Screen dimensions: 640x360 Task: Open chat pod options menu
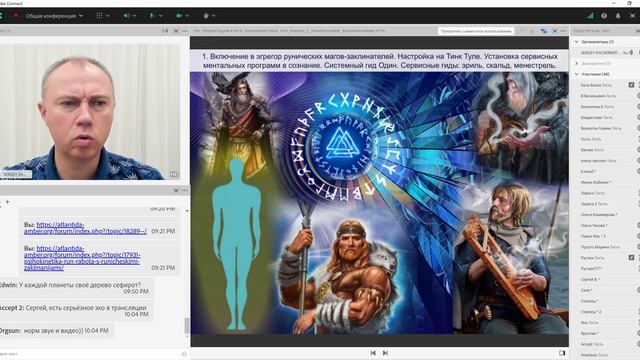click(x=185, y=190)
